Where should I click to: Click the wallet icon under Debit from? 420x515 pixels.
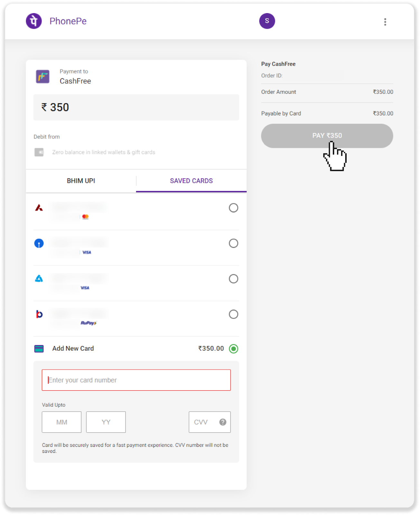pos(39,152)
